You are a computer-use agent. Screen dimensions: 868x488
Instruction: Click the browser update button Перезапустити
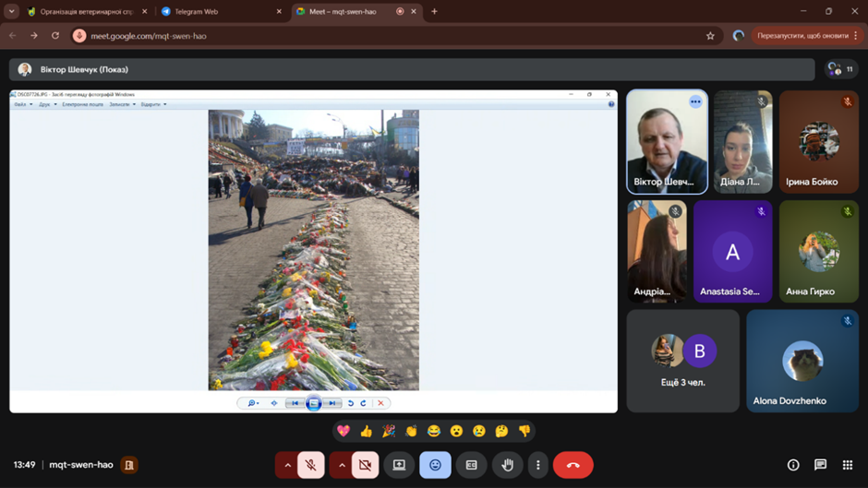[x=802, y=36]
